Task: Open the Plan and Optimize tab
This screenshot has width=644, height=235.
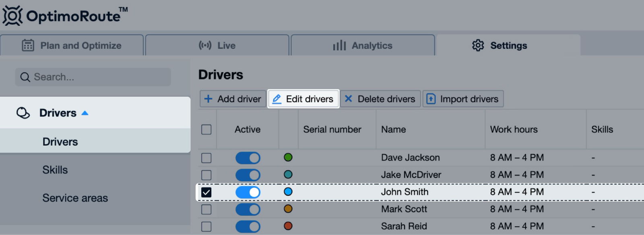Action: 72,45
